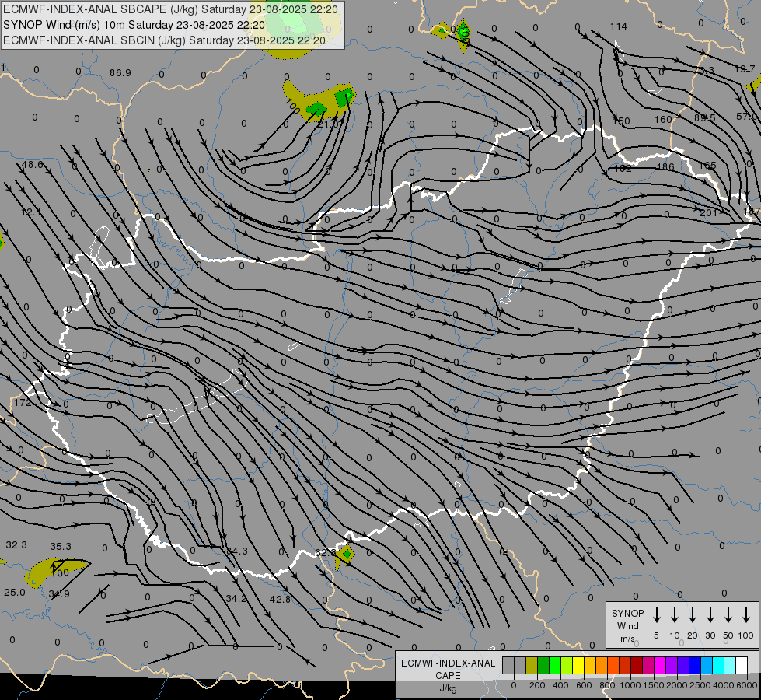Click the 6000 tick label on the CAPE scale
Viewport: 761px width, 700px height.
(x=746, y=685)
